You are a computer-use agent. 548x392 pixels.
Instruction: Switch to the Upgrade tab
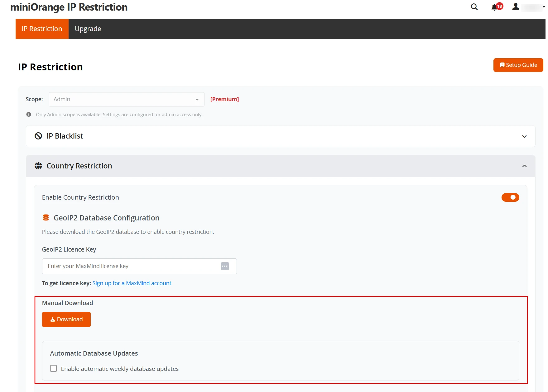[x=88, y=29]
